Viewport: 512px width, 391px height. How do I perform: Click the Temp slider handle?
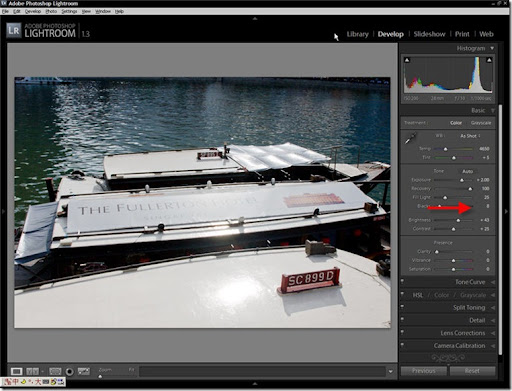[445, 149]
